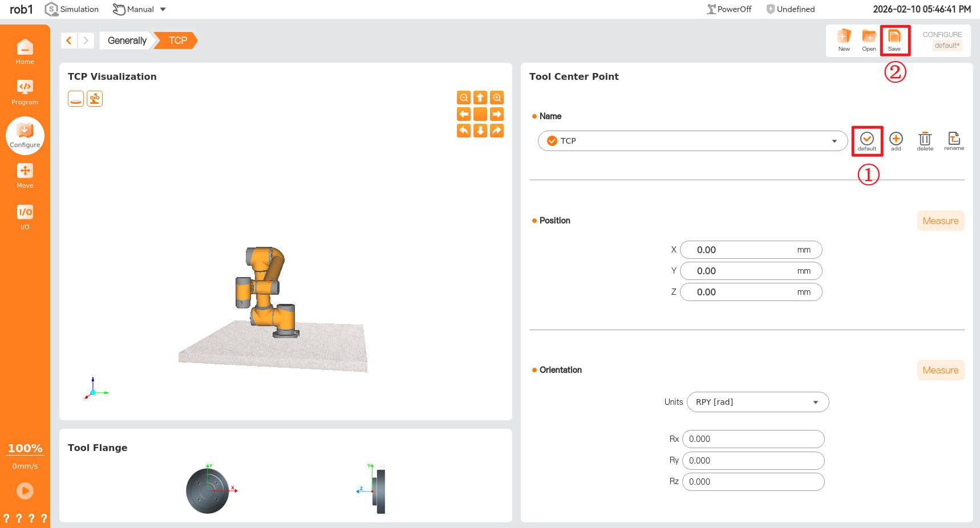
Task: Expand the TCP name dropdown
Action: click(834, 141)
